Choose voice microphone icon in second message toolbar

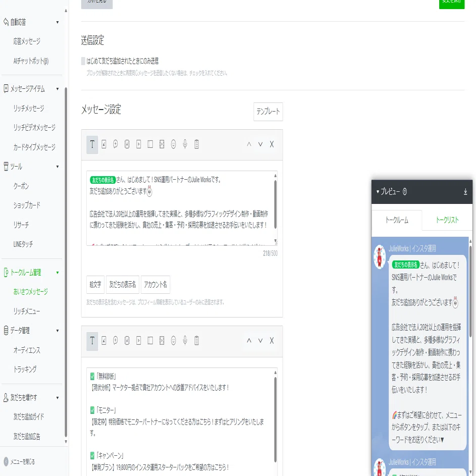tap(185, 341)
